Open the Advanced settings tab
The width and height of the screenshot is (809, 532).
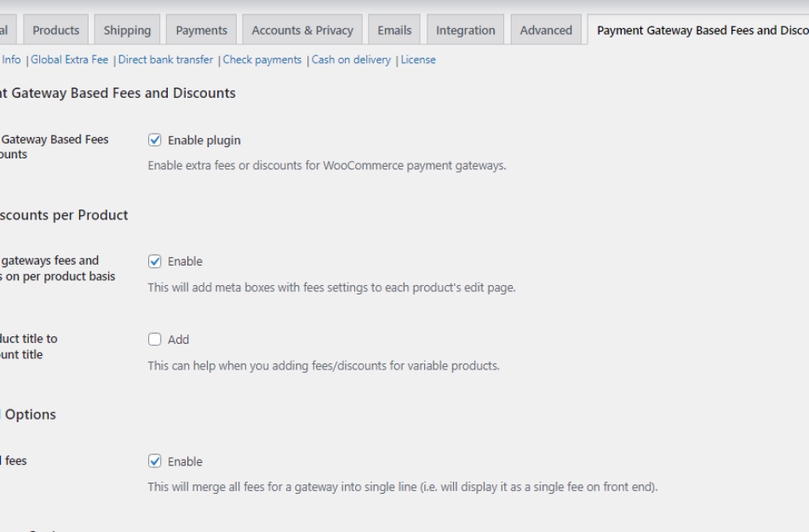[x=546, y=29]
